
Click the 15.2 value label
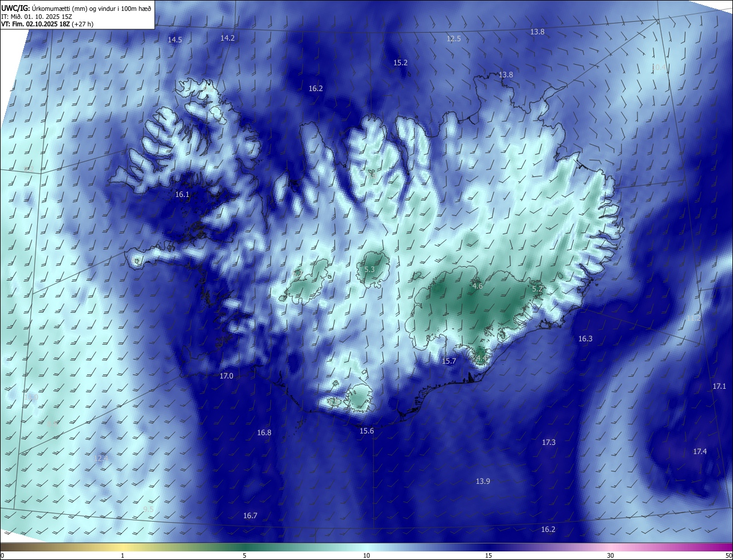400,62
